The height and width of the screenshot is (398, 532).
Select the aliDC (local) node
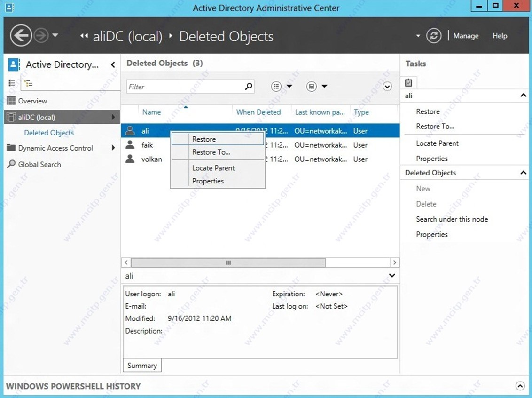coord(63,117)
